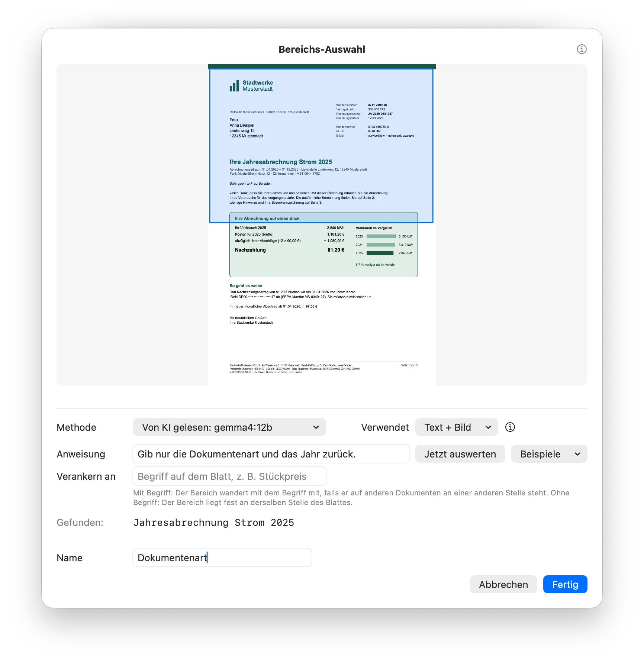
Task: Click into the Name field containing Dokumentenart
Action: coord(222,557)
